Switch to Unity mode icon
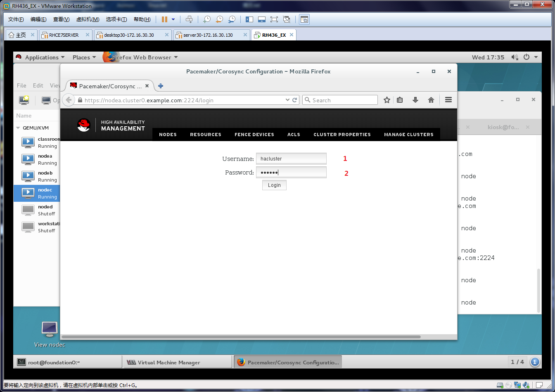Screen dimensions: 555x392 pos(287,19)
